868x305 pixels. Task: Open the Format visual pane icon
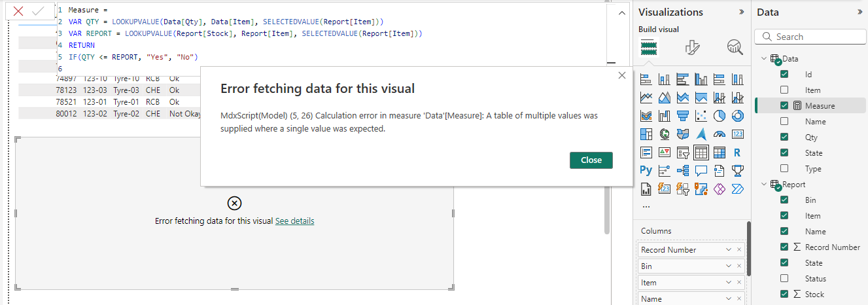tap(692, 47)
